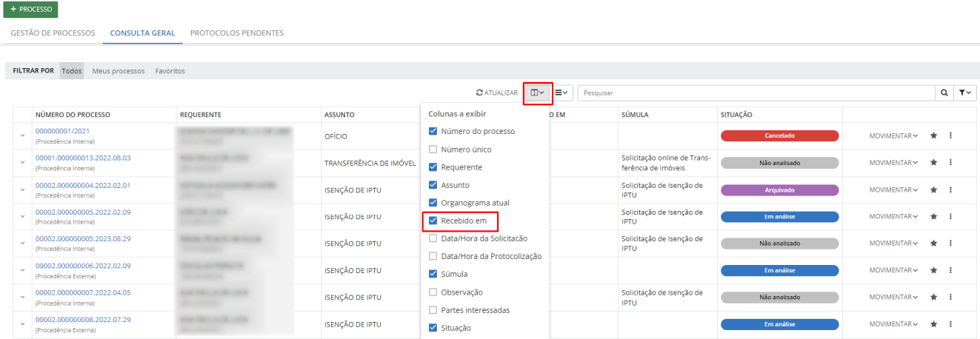
Task: Click the search magnifier icon
Action: coord(944,93)
